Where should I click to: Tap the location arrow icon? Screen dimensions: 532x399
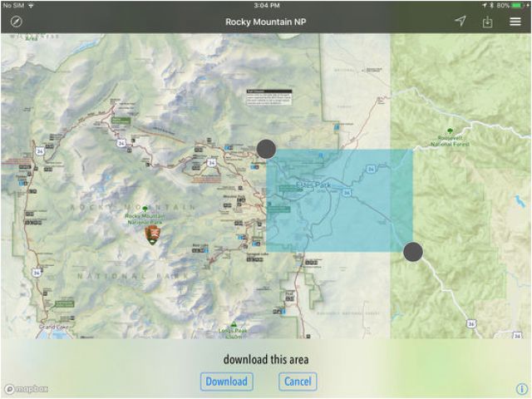pos(461,22)
